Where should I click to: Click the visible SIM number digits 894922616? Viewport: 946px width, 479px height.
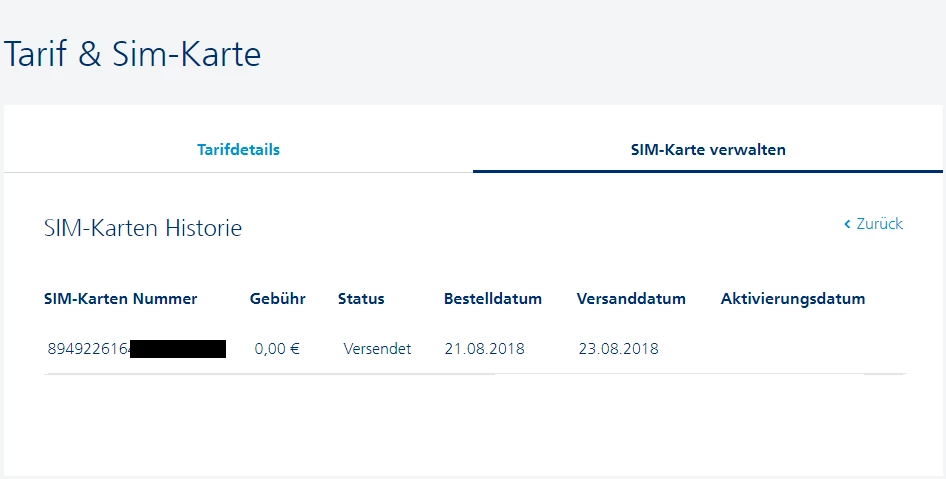click(x=88, y=349)
